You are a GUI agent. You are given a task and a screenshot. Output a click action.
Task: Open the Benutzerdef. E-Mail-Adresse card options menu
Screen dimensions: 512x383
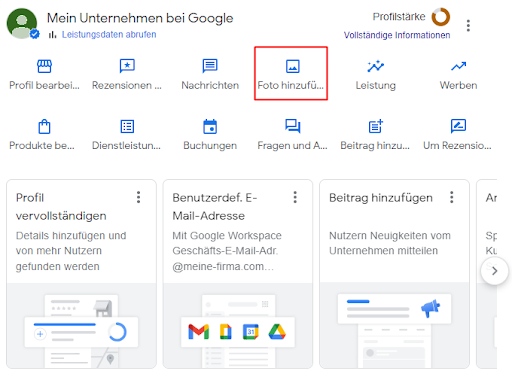[x=295, y=197]
